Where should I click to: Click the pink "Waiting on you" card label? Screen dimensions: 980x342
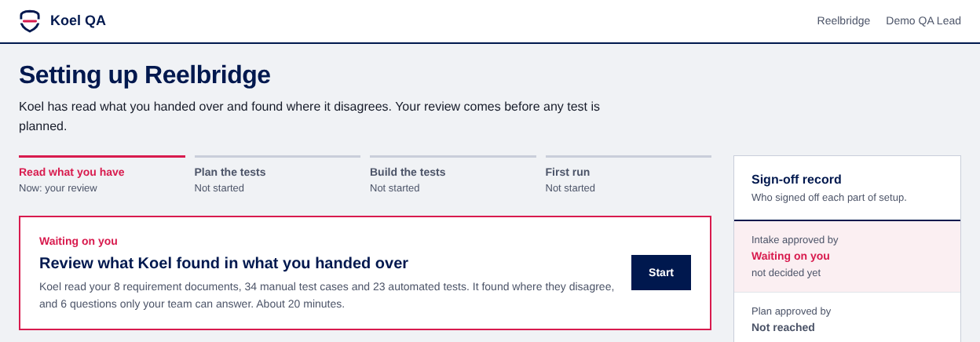click(79, 241)
